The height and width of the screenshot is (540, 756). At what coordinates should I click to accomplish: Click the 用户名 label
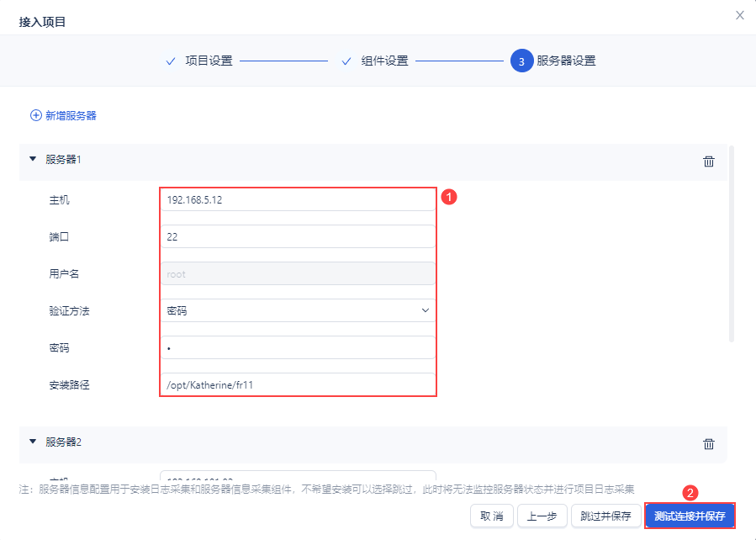(x=64, y=274)
